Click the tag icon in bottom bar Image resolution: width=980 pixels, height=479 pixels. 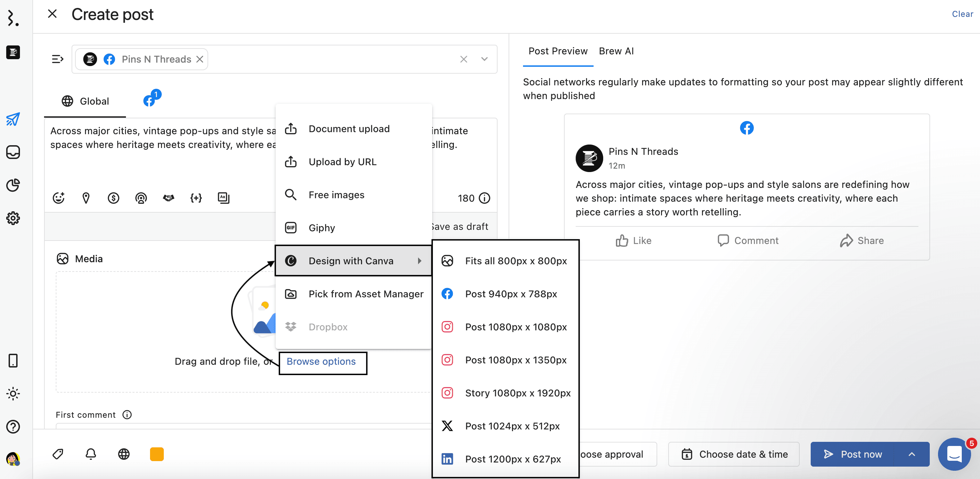(58, 454)
